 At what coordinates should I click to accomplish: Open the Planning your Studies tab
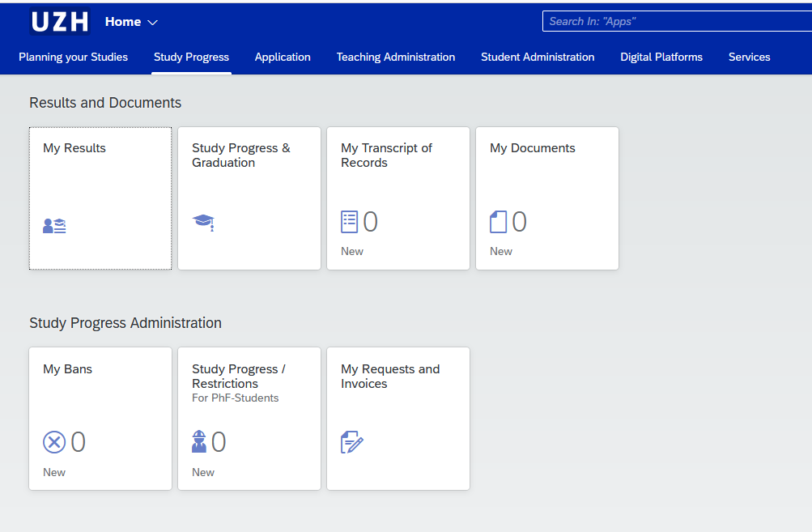[x=73, y=57]
